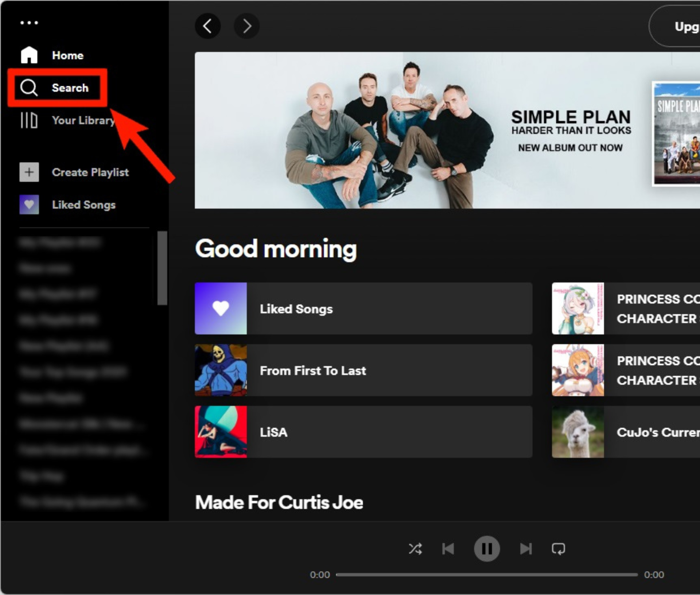The image size is (700, 595).
Task: Toggle repeat mode
Action: [558, 549]
